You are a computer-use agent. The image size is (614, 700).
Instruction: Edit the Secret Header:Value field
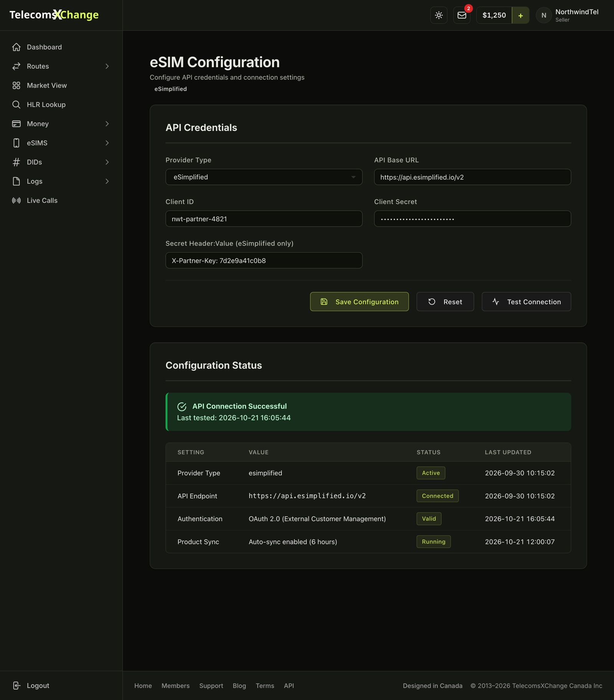click(x=264, y=260)
